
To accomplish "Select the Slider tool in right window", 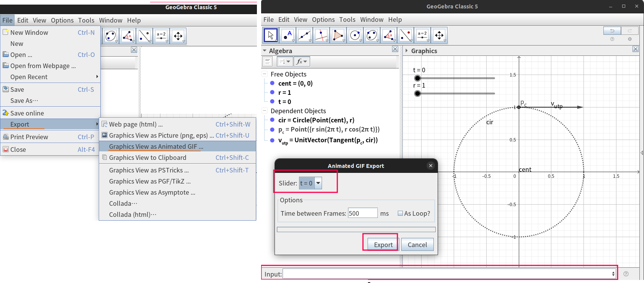I will (422, 35).
